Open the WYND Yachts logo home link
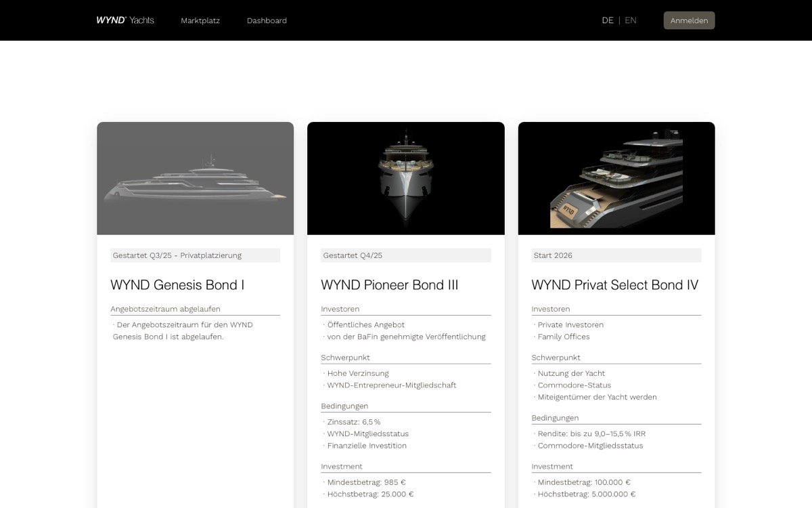Screen dimensions: 812x508 [x=125, y=20]
